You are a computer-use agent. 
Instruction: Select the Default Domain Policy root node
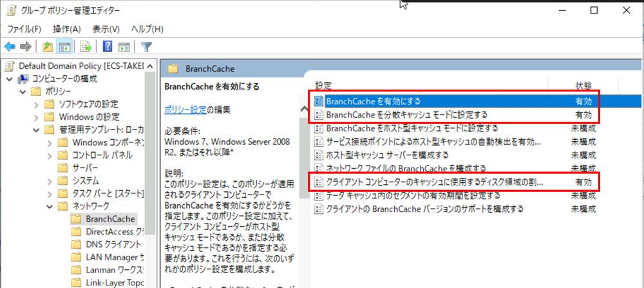pyautogui.click(x=81, y=66)
